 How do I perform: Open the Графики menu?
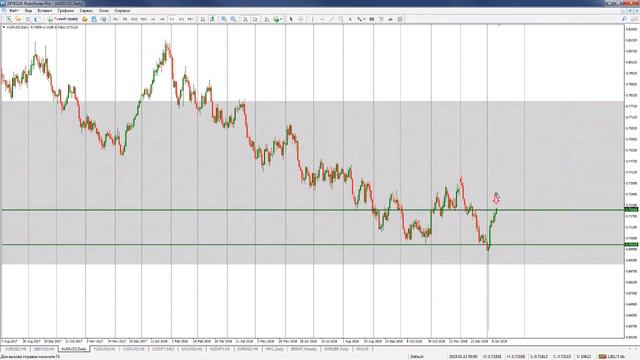point(65,11)
